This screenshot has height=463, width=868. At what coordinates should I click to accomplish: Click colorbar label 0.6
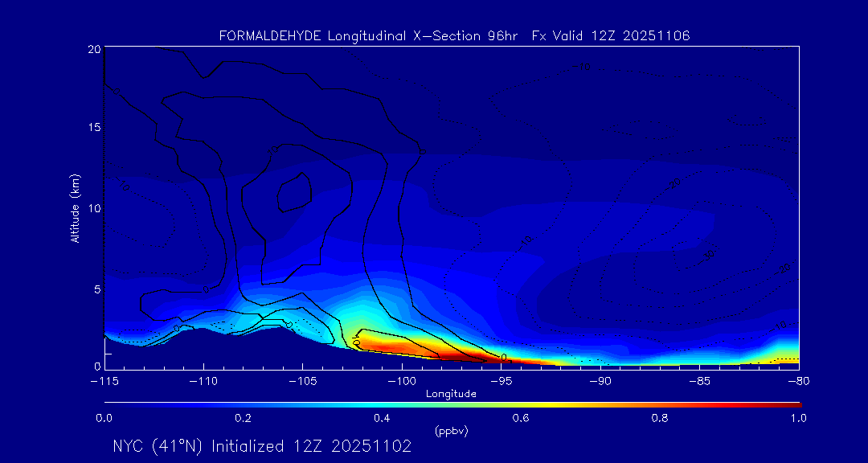click(x=521, y=418)
